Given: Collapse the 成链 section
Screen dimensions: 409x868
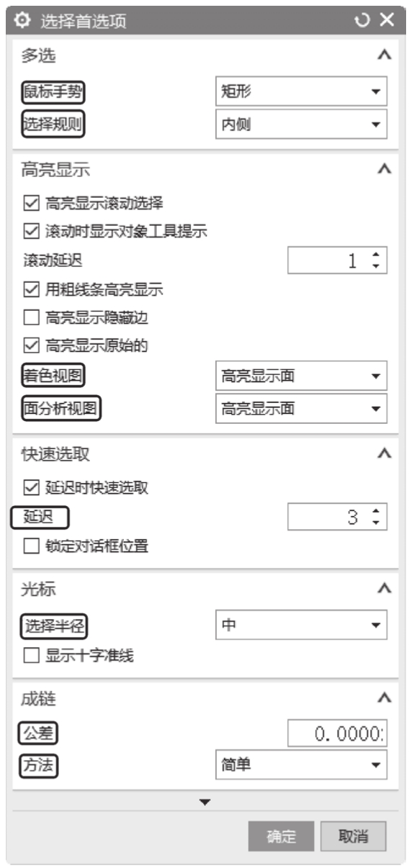Looking at the screenshot, I should [385, 697].
